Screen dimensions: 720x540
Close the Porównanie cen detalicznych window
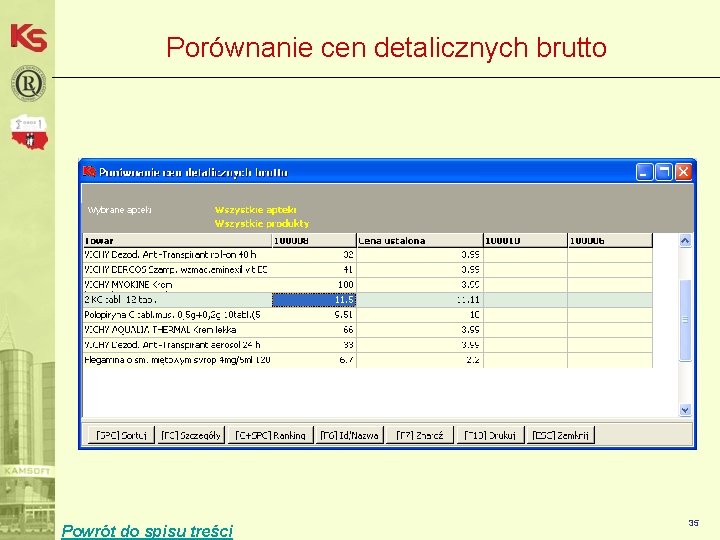(x=683, y=172)
